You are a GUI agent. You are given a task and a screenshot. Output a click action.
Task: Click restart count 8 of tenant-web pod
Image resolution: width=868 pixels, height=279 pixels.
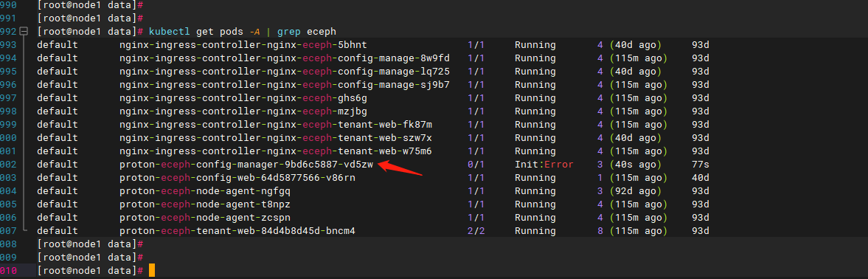tap(600, 231)
